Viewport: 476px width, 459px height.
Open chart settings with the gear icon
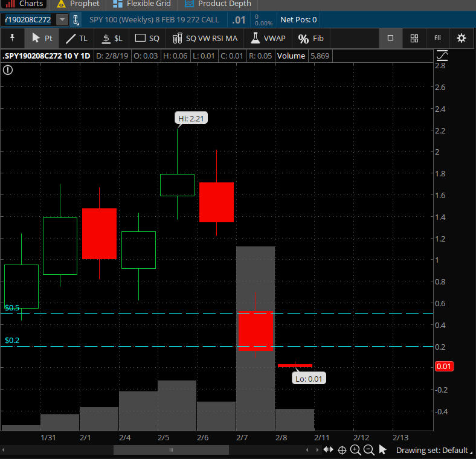[462, 38]
